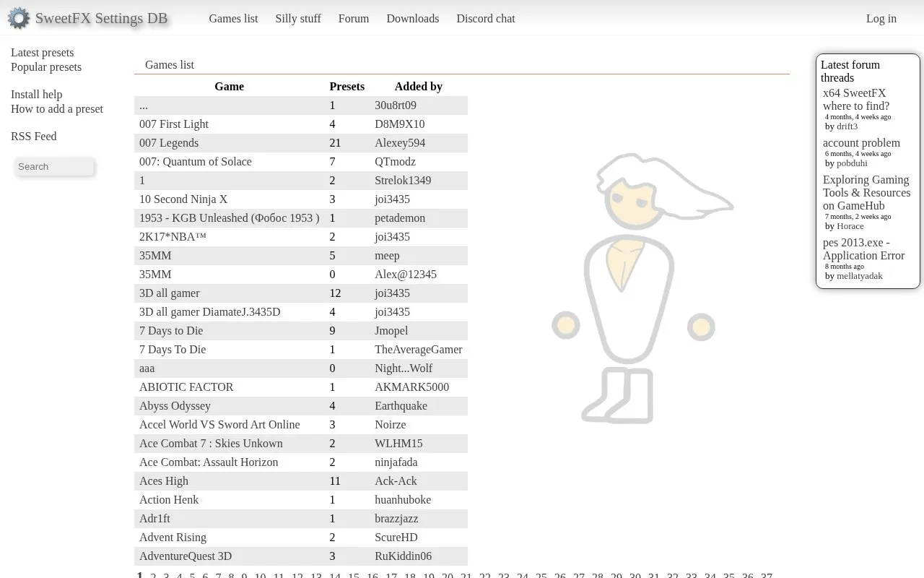Open the RSS Feed link

[x=34, y=137]
